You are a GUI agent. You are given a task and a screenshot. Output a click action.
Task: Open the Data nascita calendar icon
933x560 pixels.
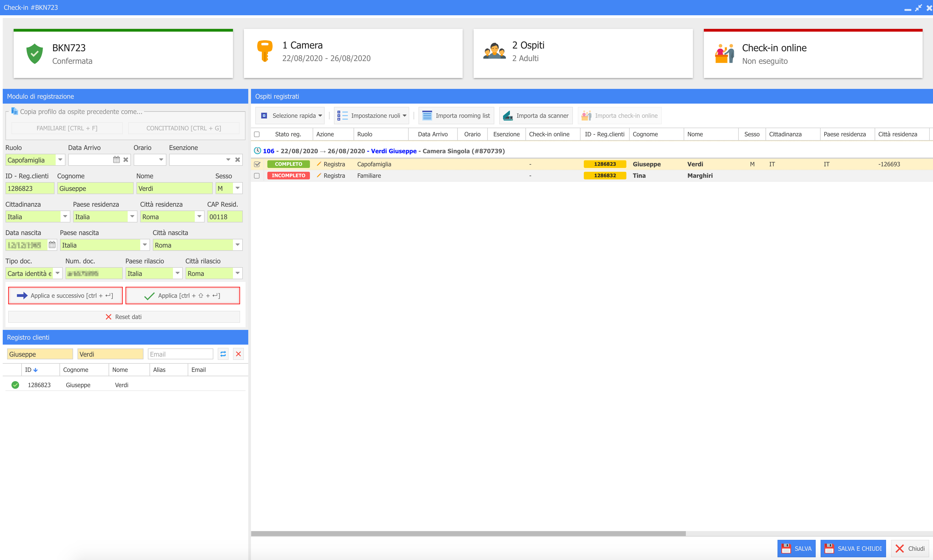[x=52, y=245]
